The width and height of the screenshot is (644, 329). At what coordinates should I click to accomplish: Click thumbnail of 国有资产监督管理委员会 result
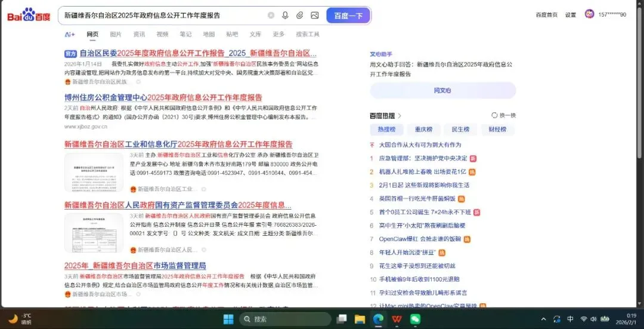point(94,233)
